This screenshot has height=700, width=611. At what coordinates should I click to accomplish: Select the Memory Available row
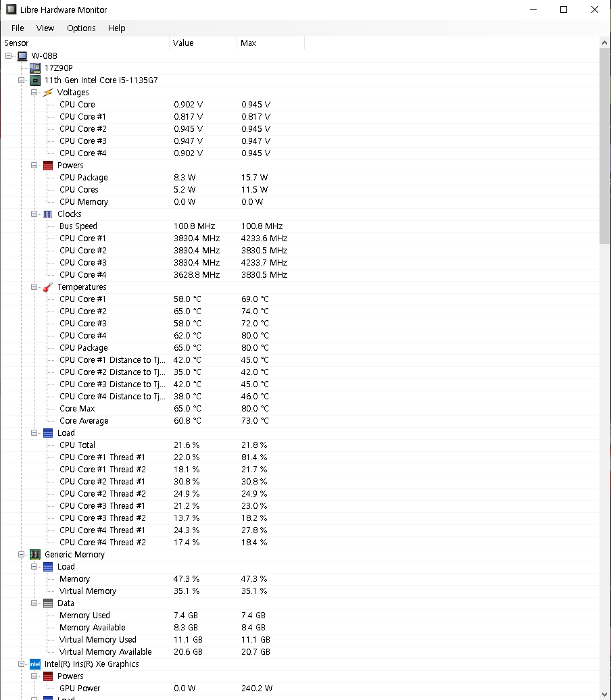pyautogui.click(x=299, y=628)
